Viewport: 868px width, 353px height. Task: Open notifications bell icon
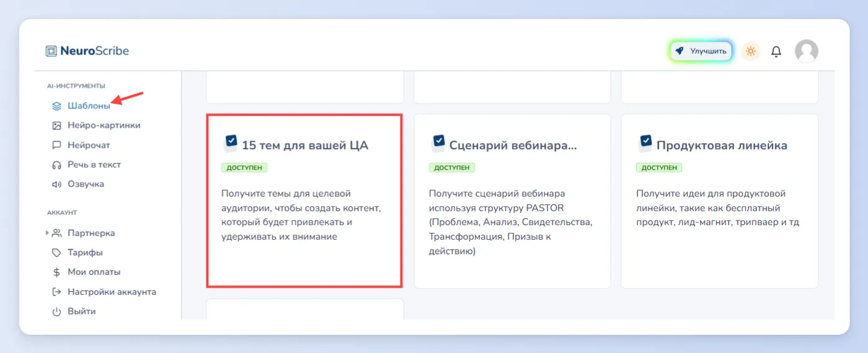[776, 51]
